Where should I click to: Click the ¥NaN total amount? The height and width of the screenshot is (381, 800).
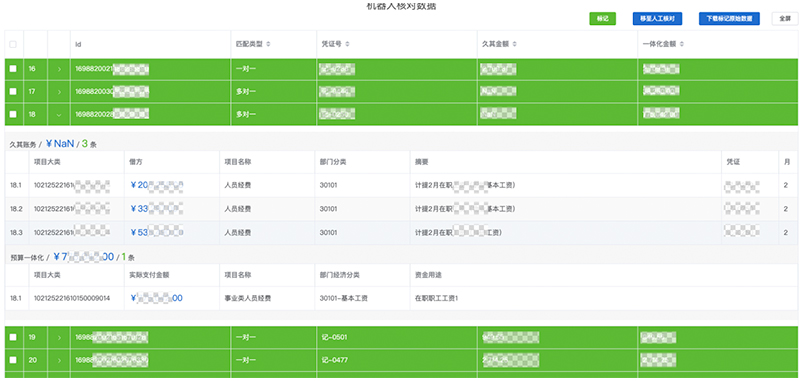[60, 144]
